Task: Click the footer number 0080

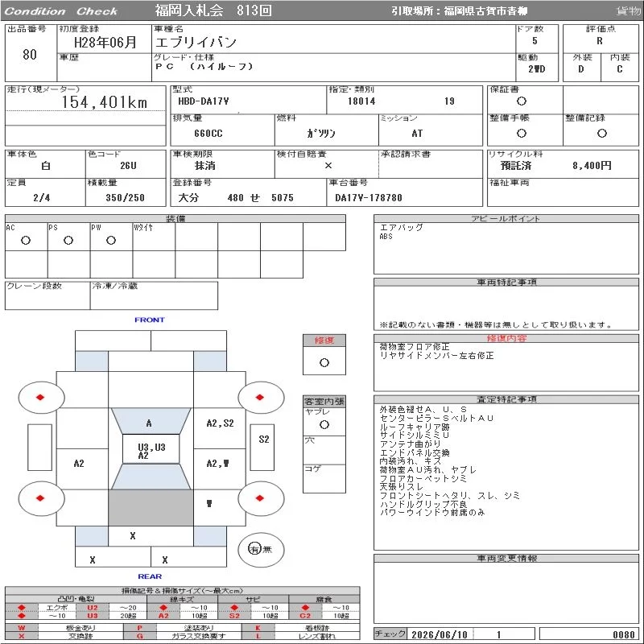Action: [x=623, y=634]
